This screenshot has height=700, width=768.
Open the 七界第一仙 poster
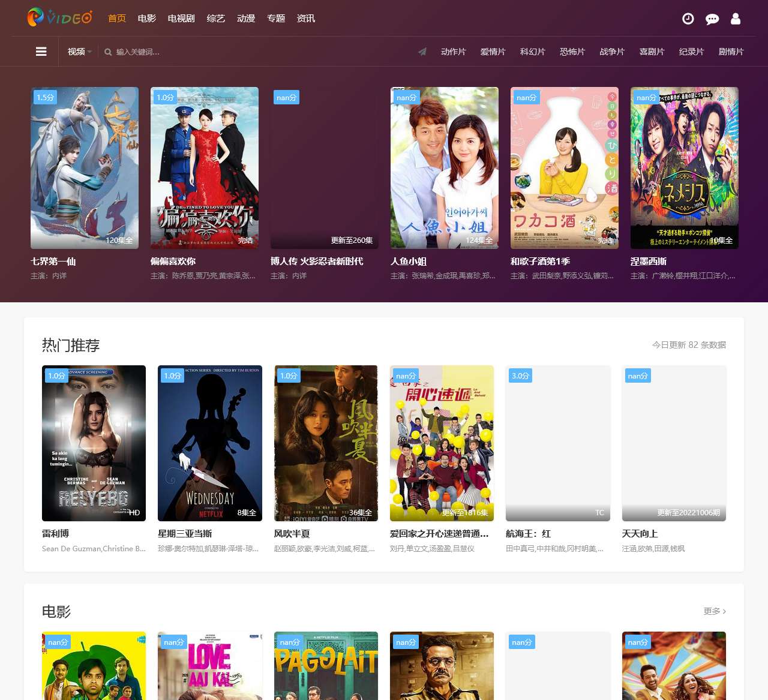(x=85, y=168)
